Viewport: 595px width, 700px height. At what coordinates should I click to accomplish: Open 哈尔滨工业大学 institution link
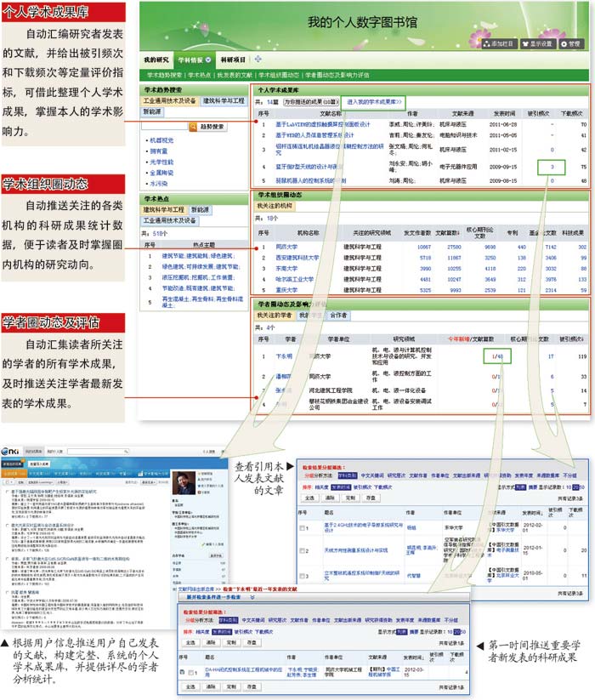(x=294, y=279)
